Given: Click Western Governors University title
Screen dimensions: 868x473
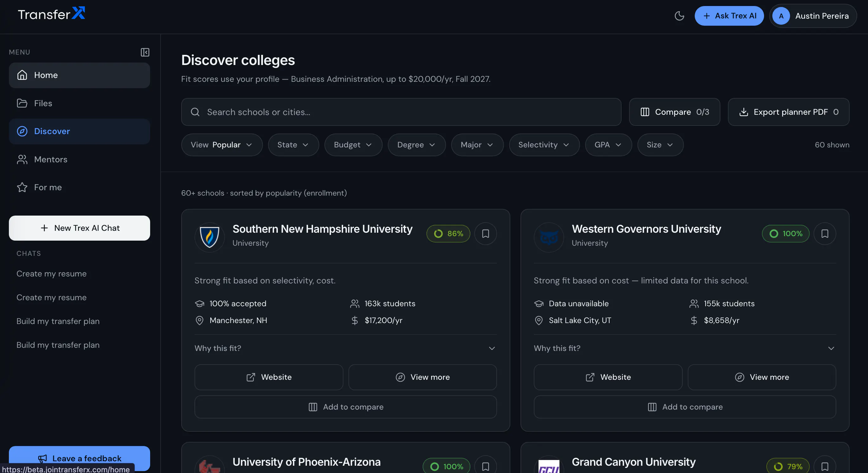Looking at the screenshot, I should point(646,229).
